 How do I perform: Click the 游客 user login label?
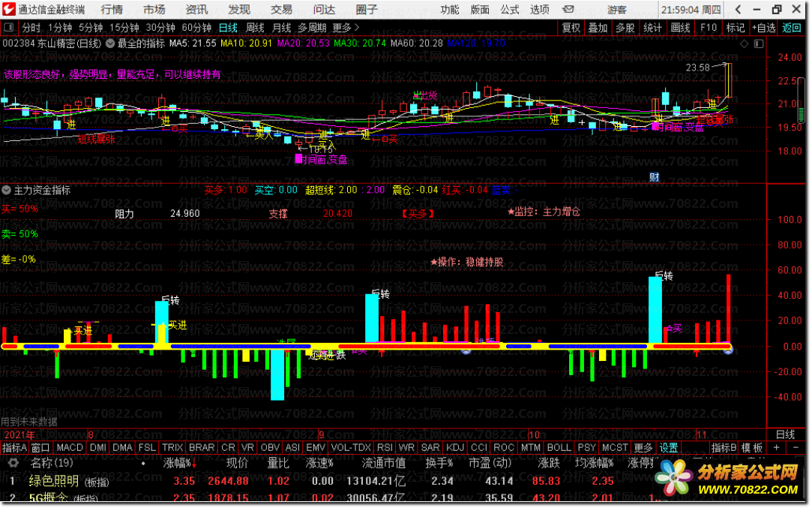(617, 9)
